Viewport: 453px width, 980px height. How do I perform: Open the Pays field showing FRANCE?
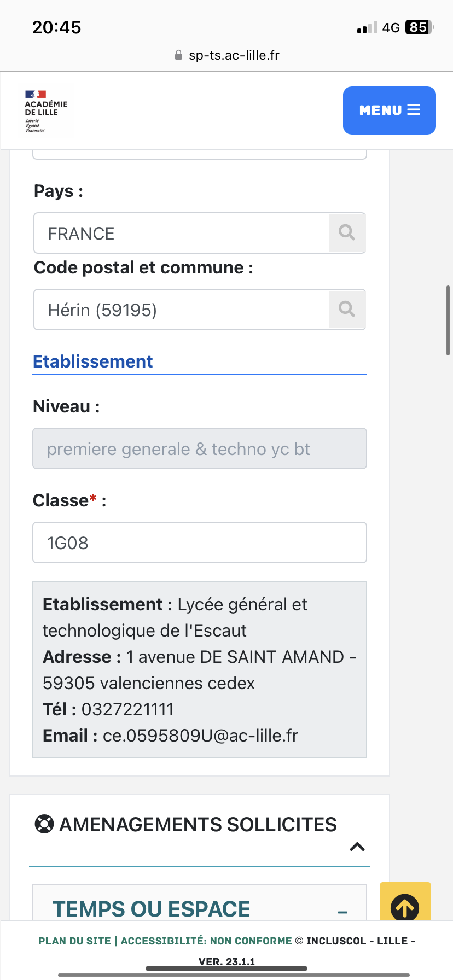[x=181, y=233]
